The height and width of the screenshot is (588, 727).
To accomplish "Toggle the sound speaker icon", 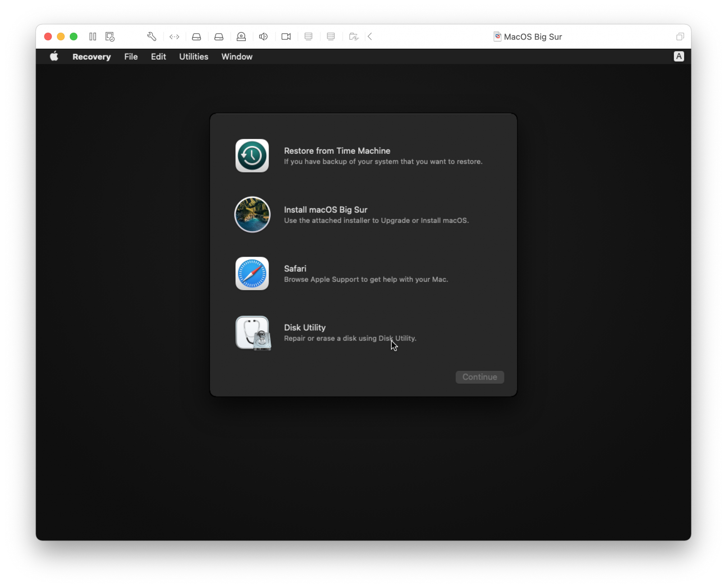I will 264,37.
